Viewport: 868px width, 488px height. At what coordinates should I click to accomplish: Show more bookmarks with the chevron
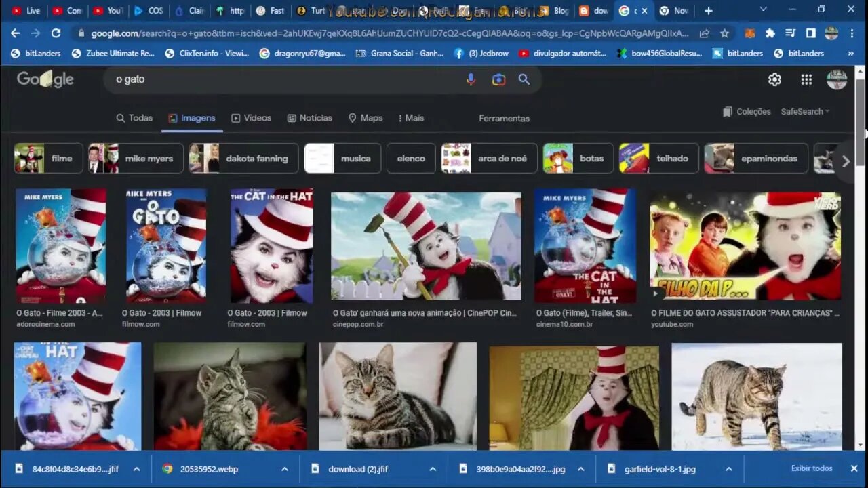(x=850, y=53)
